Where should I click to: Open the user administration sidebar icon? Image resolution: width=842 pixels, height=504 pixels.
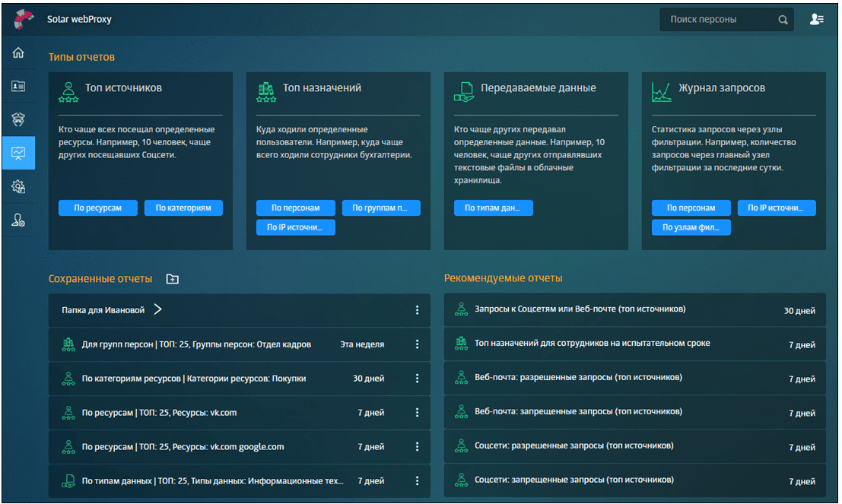coord(18,220)
